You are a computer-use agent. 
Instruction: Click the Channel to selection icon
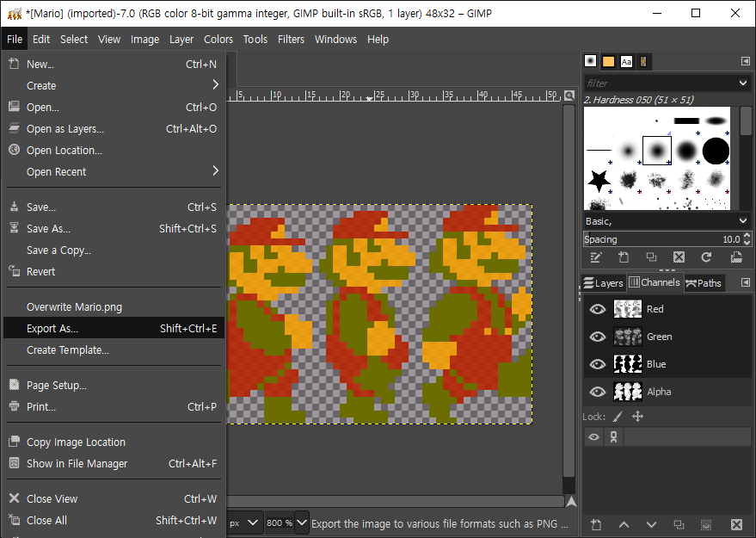coord(706,524)
